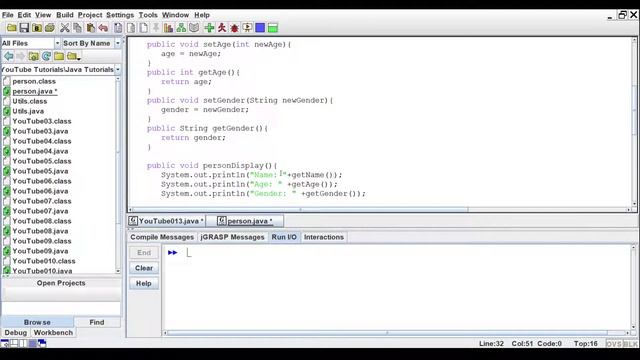Screen dimensions: 640x360
Task: Open the Window menu
Action: [x=175, y=15]
